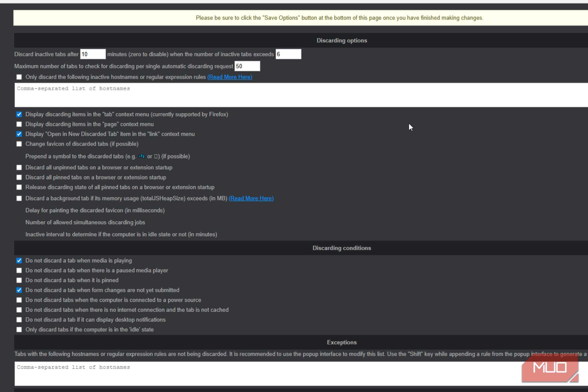Enable 'Only discard the following inactive hostnames' checkbox

(x=19, y=77)
